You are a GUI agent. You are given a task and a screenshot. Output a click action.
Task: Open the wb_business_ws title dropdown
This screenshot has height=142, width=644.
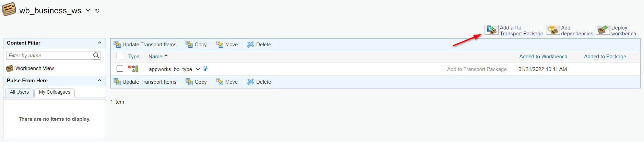[88, 11]
